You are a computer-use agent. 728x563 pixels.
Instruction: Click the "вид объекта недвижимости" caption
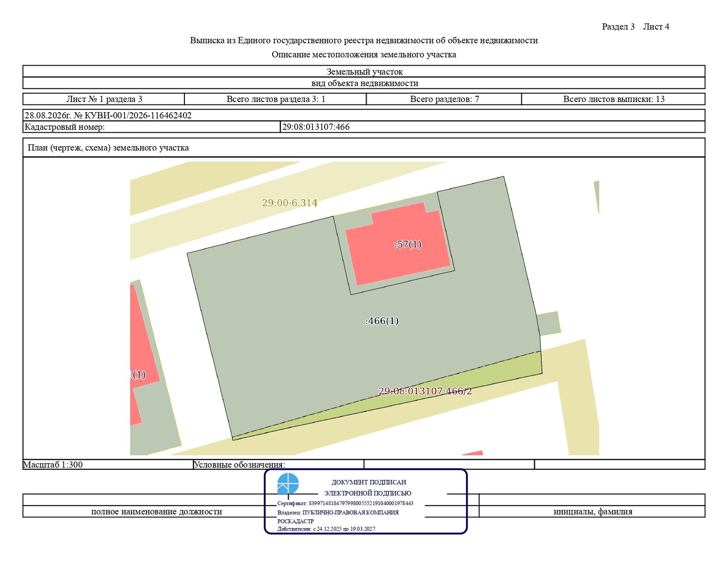(364, 83)
